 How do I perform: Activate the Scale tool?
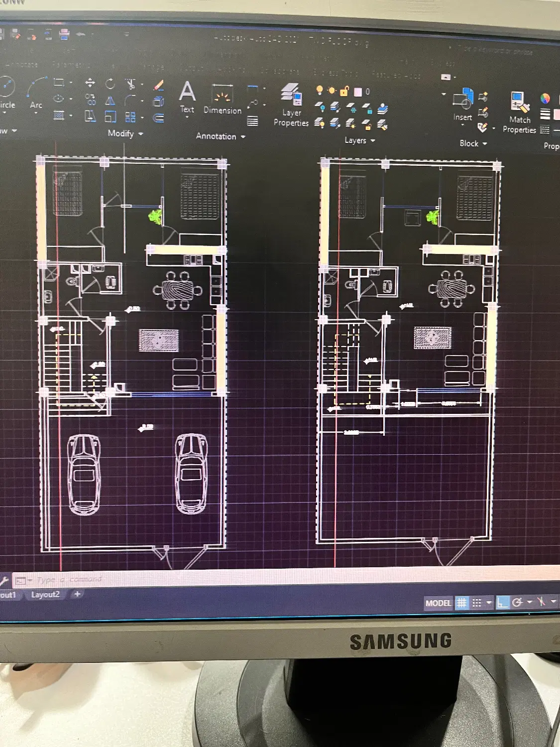(110, 117)
